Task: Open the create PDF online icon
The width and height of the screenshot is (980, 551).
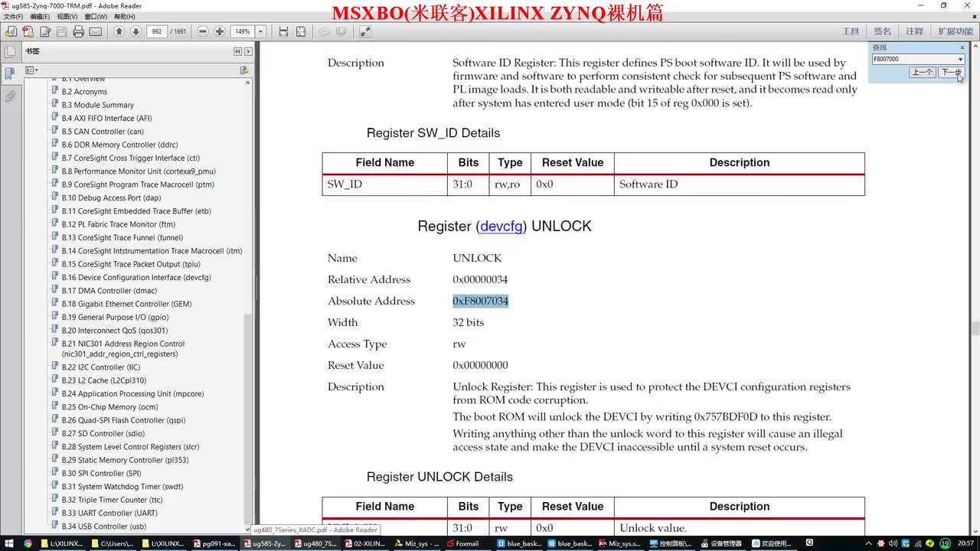Action: click(11, 31)
